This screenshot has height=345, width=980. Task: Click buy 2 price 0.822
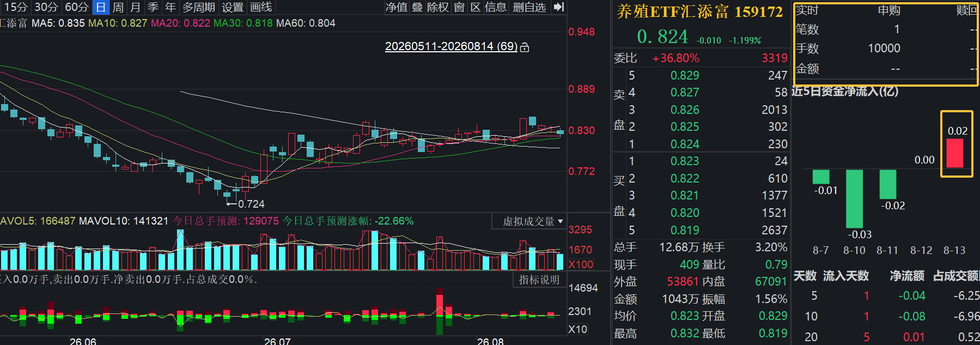(x=685, y=178)
